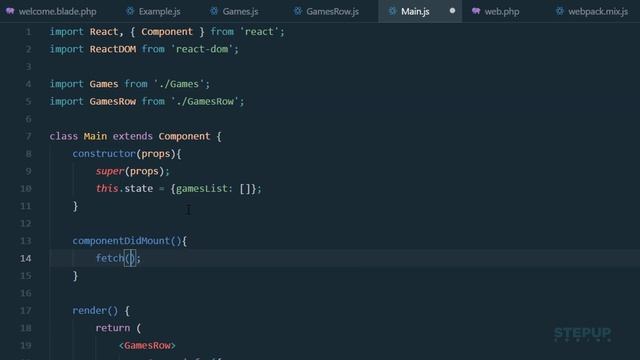
Task: Click 'super' on line 9
Action: (x=109, y=171)
